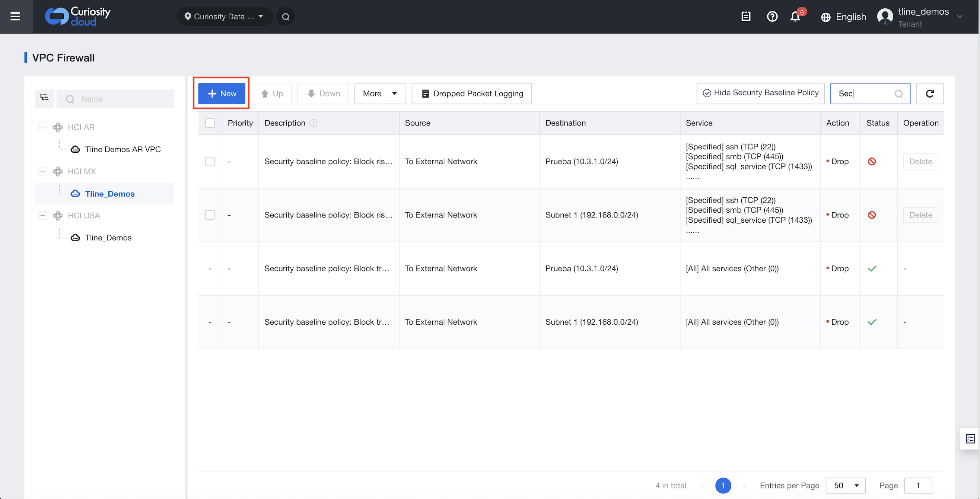Delete the Prueba block-risk policy

[921, 161]
